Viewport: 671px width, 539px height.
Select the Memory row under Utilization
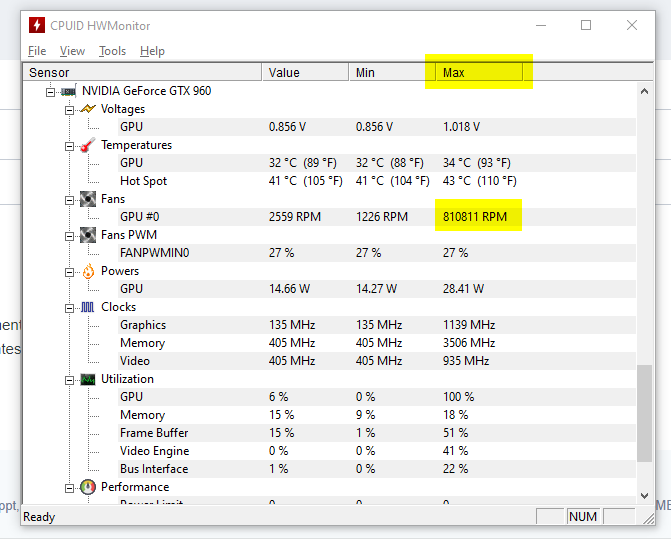click(x=377, y=415)
